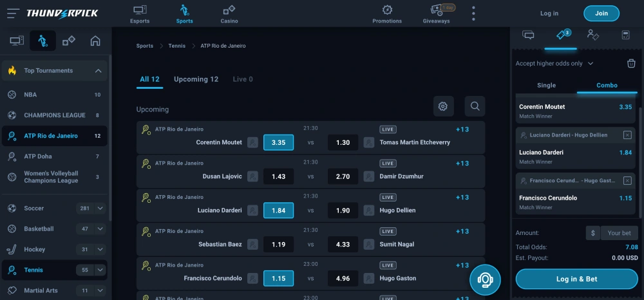Open the match search magnifier
Image resolution: width=644 pixels, height=300 pixels.
coord(475,106)
